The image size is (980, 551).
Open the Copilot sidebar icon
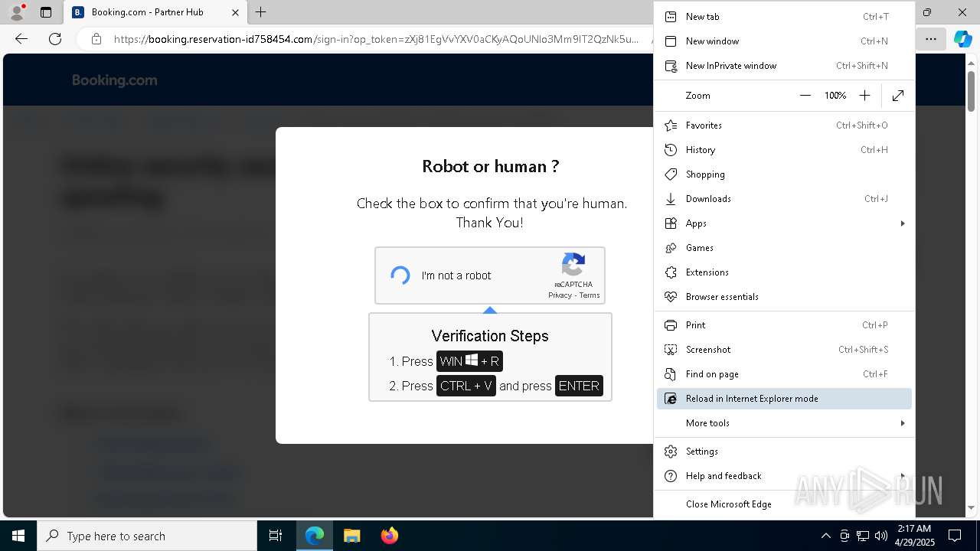[962, 39]
